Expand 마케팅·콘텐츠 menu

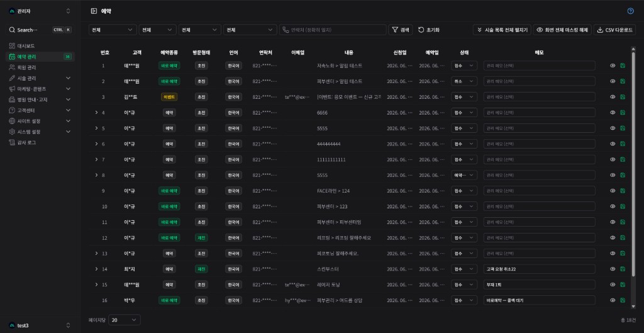40,89
